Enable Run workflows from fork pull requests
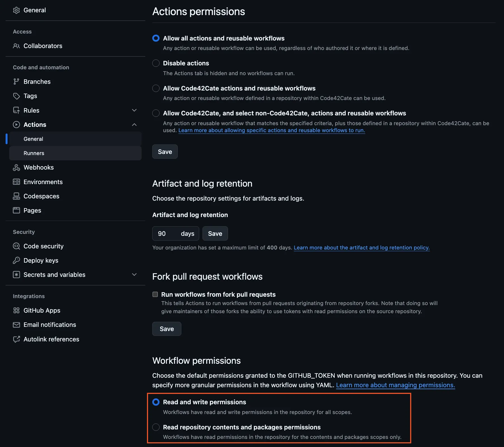This screenshot has height=447, width=504. (155, 294)
